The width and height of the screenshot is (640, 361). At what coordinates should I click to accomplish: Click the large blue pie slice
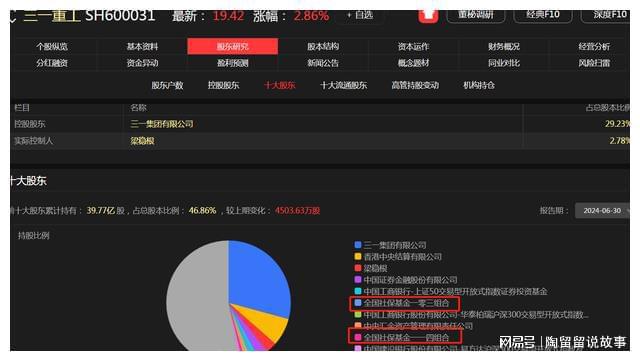pyautogui.click(x=261, y=278)
